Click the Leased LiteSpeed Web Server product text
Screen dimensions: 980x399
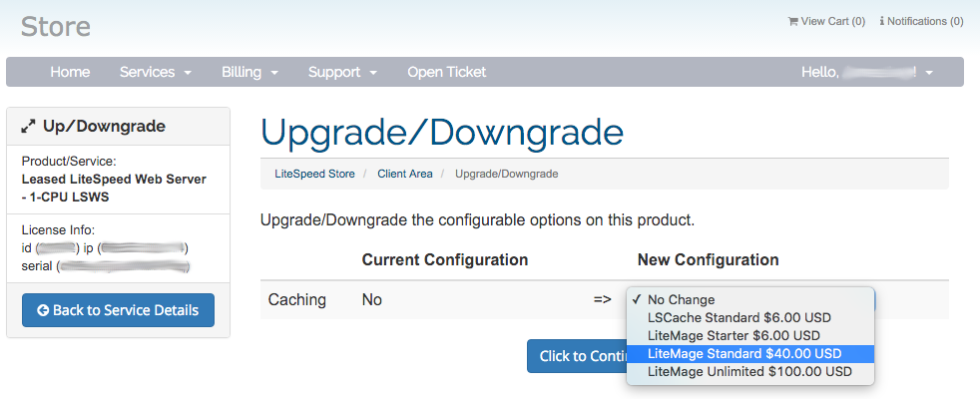tap(114, 188)
